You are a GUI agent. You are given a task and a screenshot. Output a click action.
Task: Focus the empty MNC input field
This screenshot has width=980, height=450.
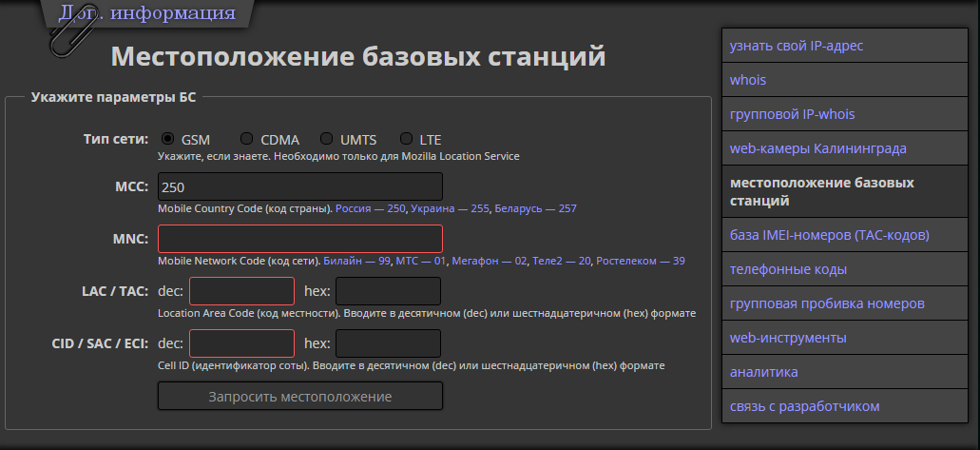click(x=299, y=238)
